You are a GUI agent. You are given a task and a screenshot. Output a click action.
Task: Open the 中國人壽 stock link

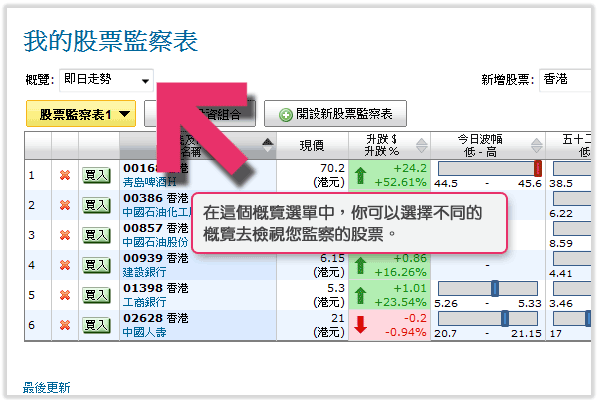(144, 332)
